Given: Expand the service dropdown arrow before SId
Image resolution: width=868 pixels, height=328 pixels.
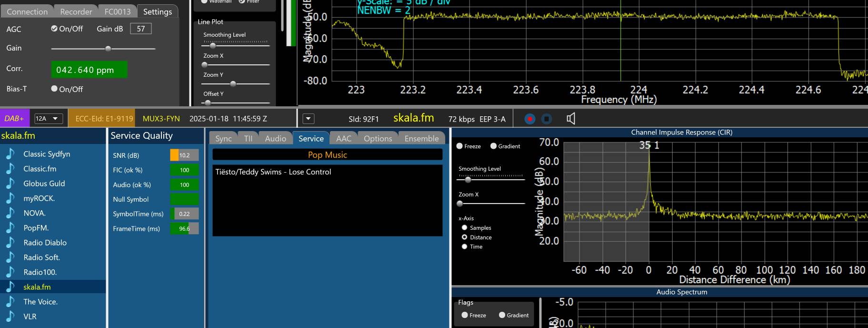Looking at the screenshot, I should pos(308,119).
